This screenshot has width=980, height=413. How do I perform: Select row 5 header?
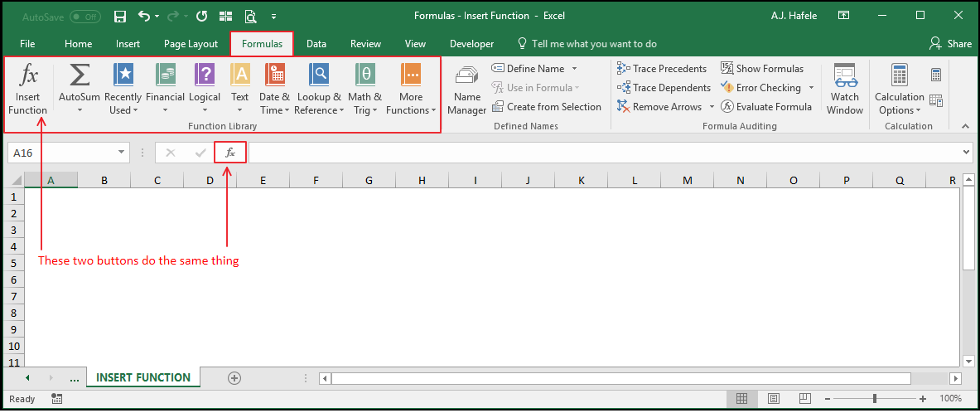click(x=15, y=263)
